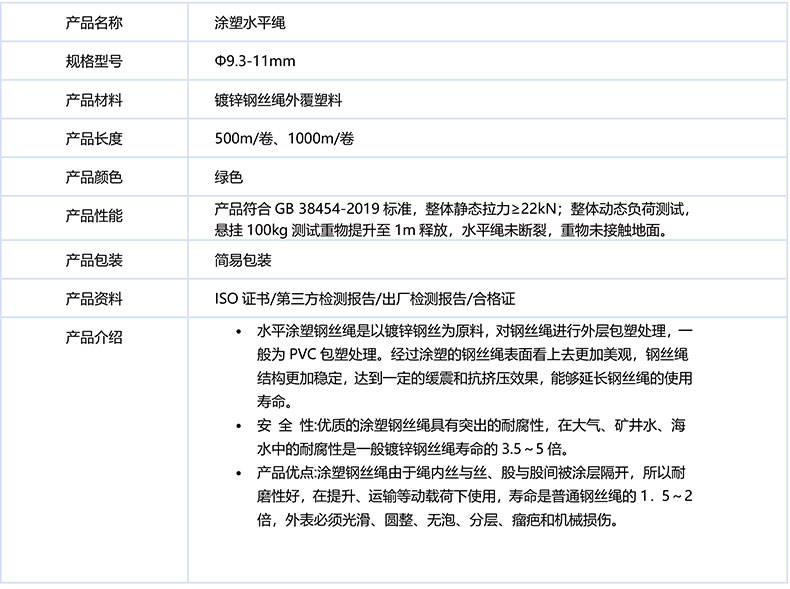Image resolution: width=790 pixels, height=589 pixels.
Task: Select the 绿色 color value
Action: click(229, 178)
